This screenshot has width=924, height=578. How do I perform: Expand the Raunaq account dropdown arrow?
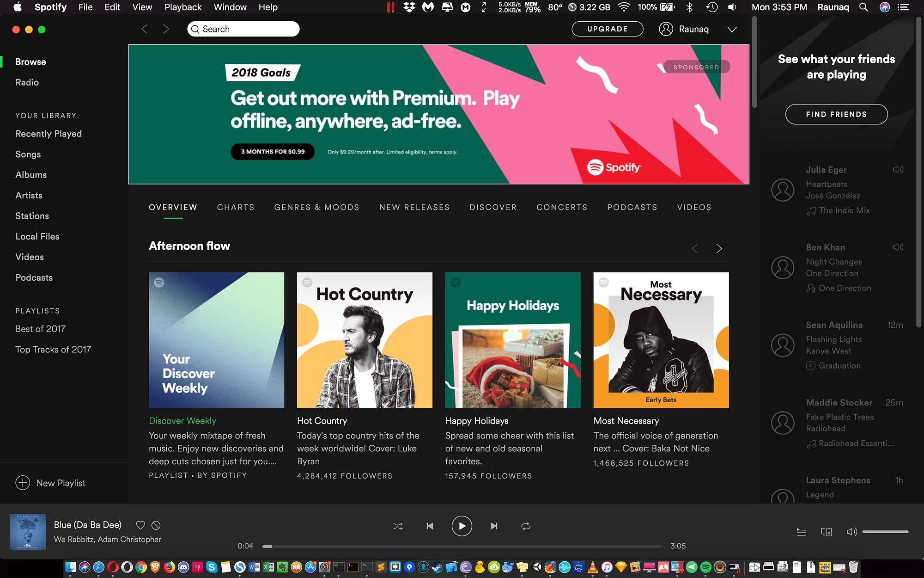(732, 29)
